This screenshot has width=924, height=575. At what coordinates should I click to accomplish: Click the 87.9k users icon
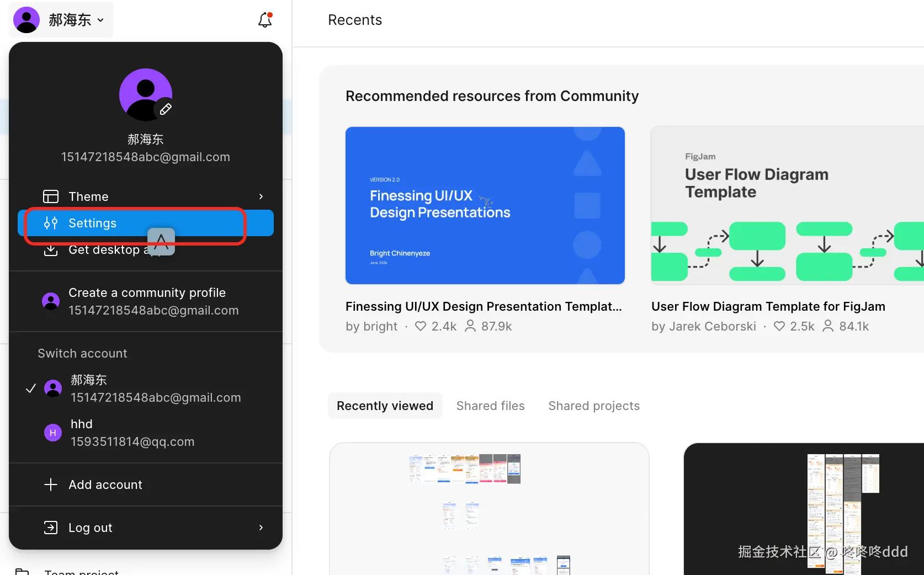pyautogui.click(x=470, y=326)
